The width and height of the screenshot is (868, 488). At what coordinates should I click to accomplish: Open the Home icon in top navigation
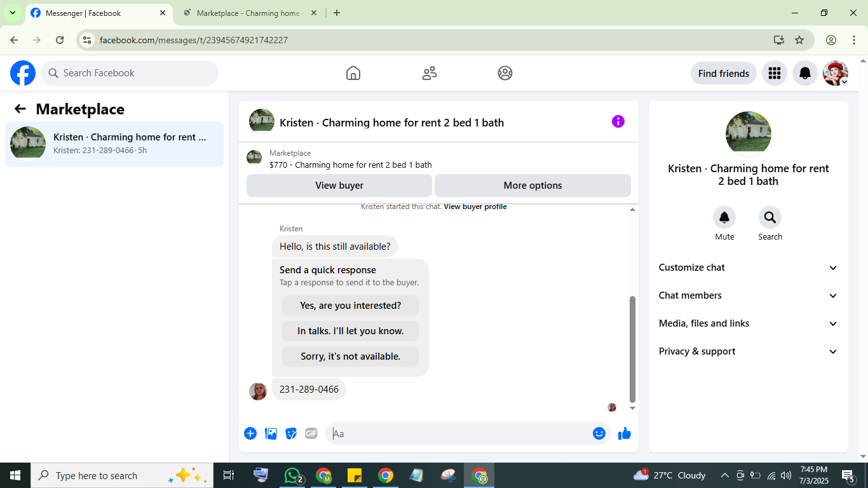coord(353,73)
